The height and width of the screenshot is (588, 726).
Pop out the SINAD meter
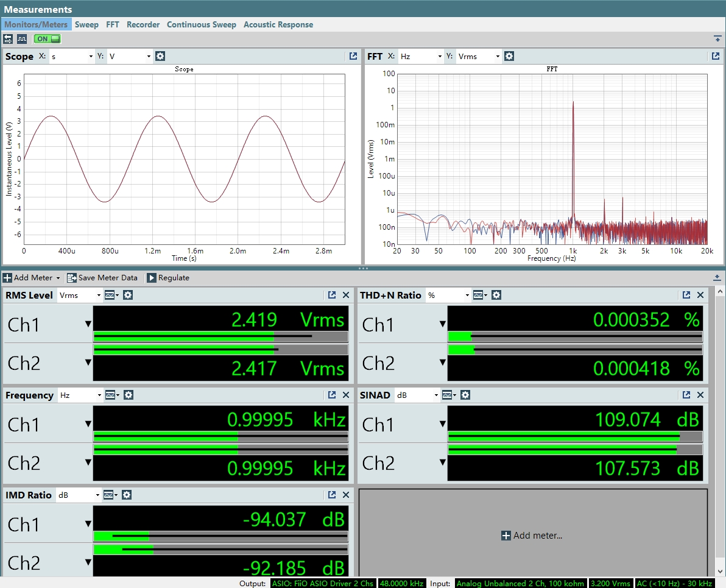click(x=686, y=395)
